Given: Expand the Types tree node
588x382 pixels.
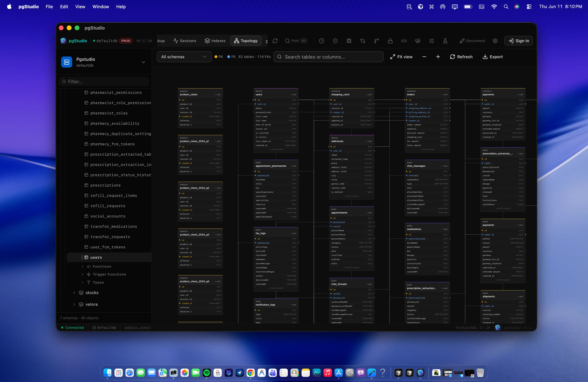Looking at the screenshot, I should click(83, 282).
